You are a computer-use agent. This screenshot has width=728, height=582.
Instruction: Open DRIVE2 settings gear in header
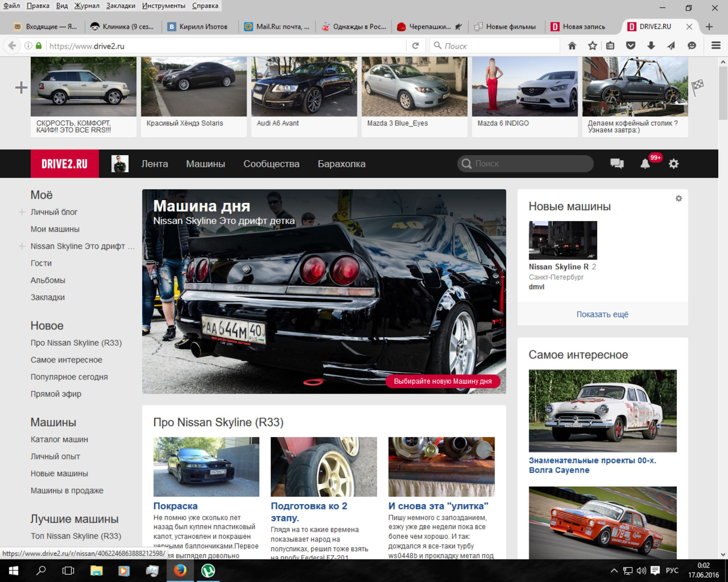(674, 164)
